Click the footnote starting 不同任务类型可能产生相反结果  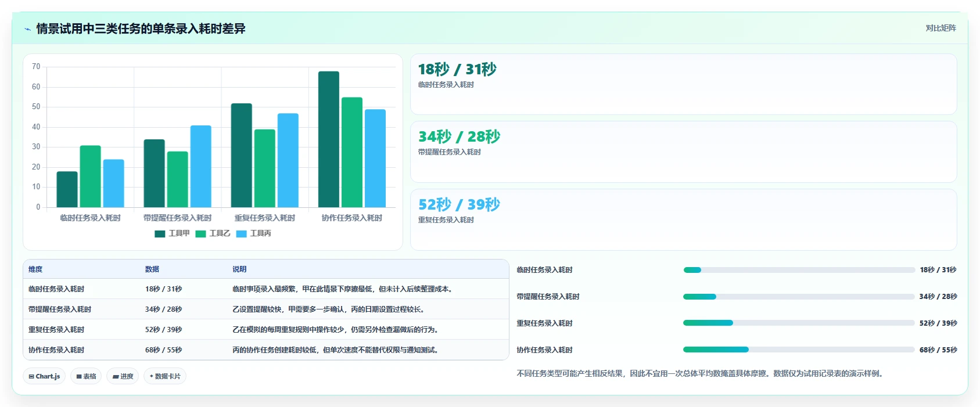[x=701, y=374]
